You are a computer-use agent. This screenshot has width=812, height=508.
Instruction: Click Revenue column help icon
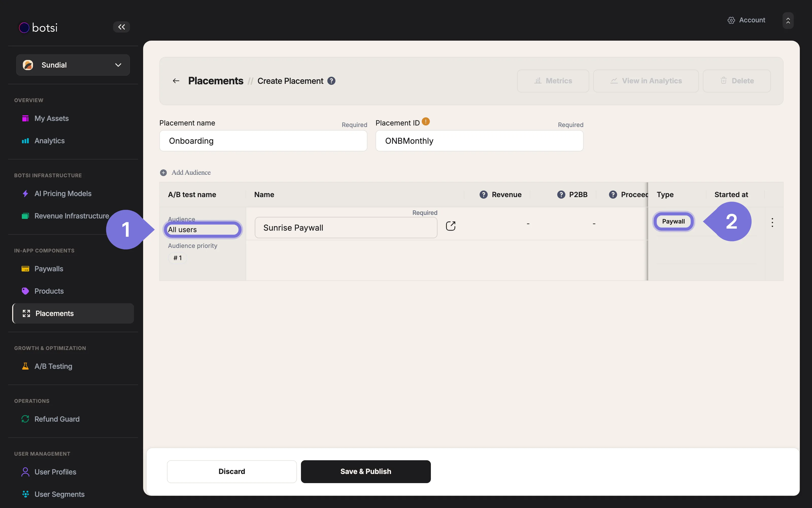point(483,195)
